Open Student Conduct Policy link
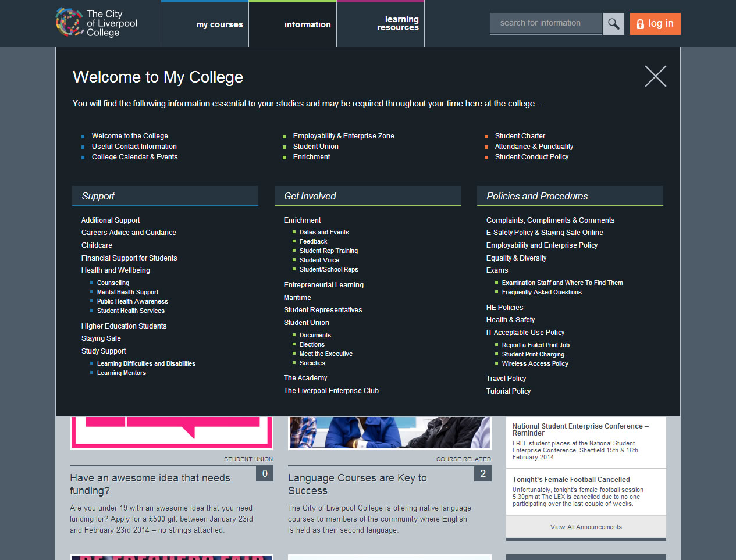 pos(532,157)
